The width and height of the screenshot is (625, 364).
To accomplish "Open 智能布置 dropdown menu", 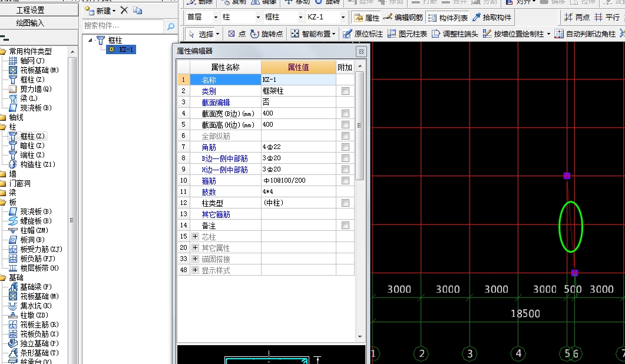I will [x=313, y=34].
